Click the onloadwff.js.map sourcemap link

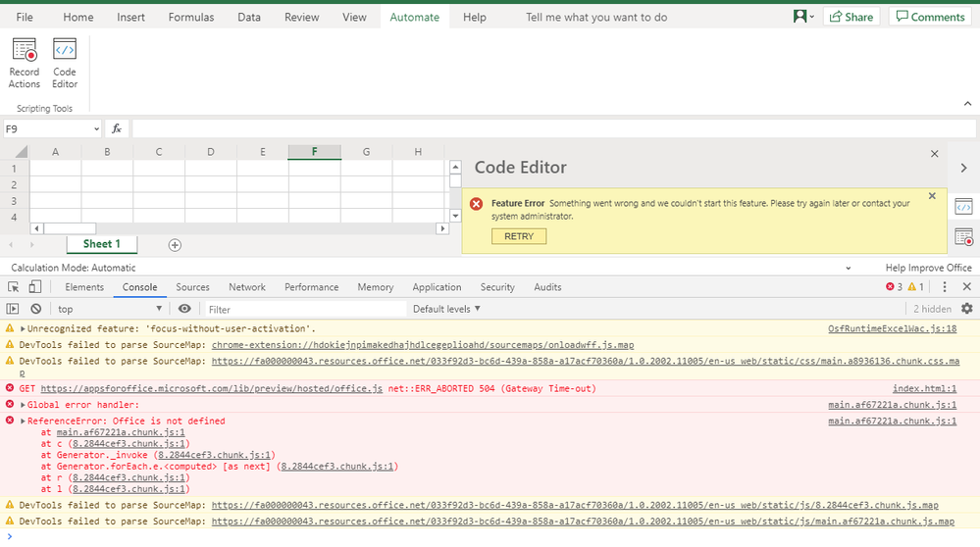pyautogui.click(x=423, y=345)
